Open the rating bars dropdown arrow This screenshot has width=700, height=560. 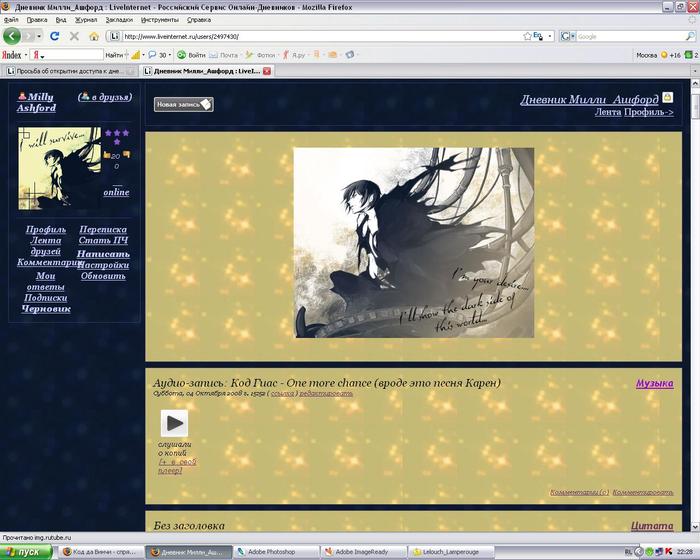(x=143, y=55)
